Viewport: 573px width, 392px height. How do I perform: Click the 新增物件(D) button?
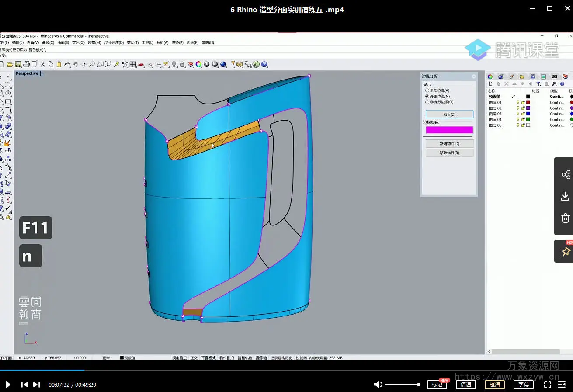tap(449, 143)
